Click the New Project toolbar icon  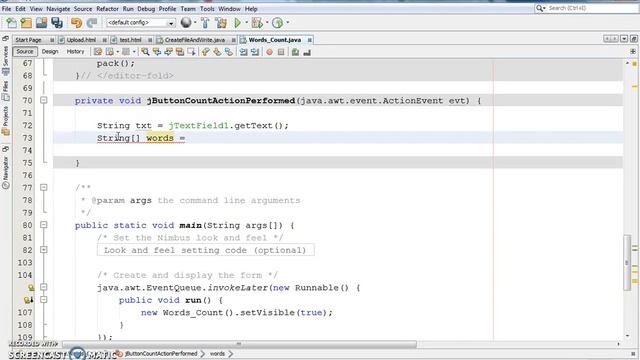26,23
